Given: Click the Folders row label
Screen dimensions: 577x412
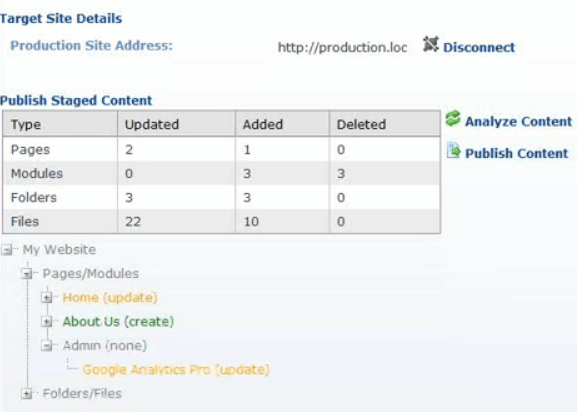Looking at the screenshot, I should point(33,198).
